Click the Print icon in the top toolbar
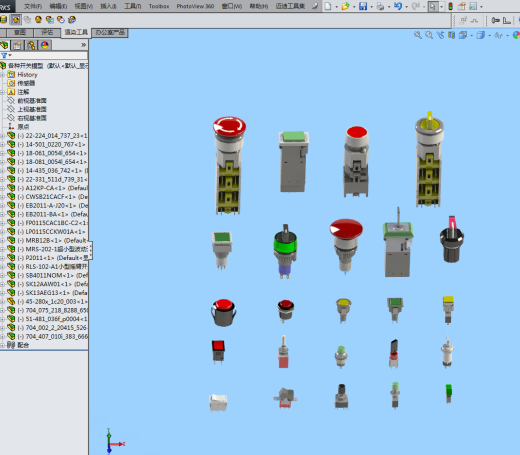Image resolution: width=520 pixels, height=455 pixels. (380, 6)
